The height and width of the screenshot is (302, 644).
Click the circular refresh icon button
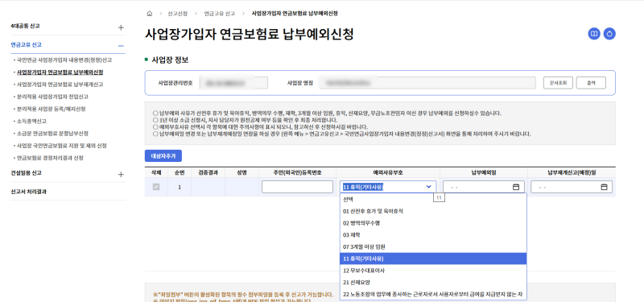coord(609,34)
